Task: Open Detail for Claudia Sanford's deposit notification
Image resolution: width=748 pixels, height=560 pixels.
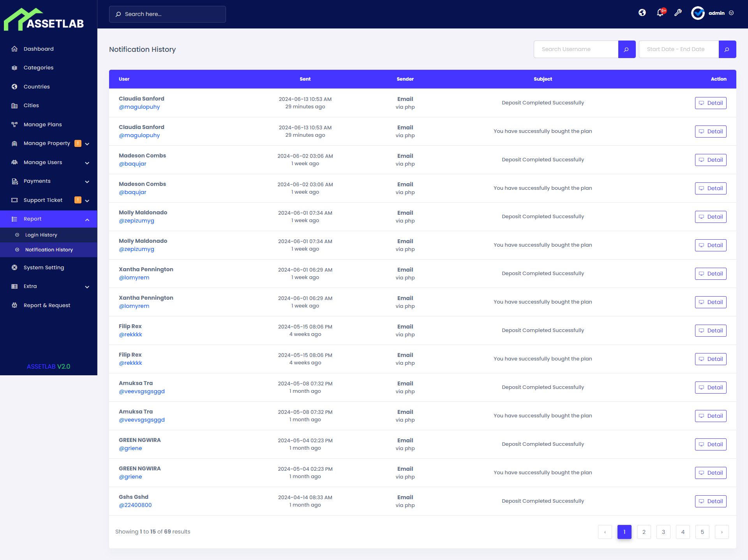Action: (x=711, y=103)
